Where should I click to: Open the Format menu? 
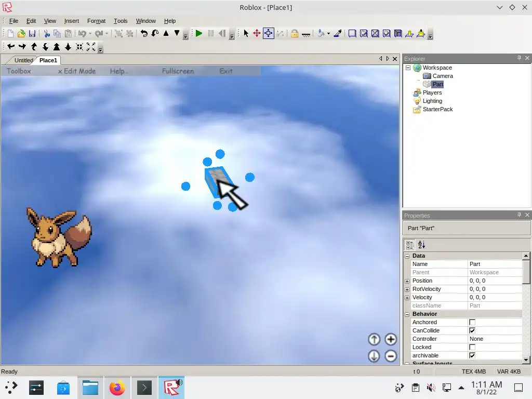[x=96, y=21]
